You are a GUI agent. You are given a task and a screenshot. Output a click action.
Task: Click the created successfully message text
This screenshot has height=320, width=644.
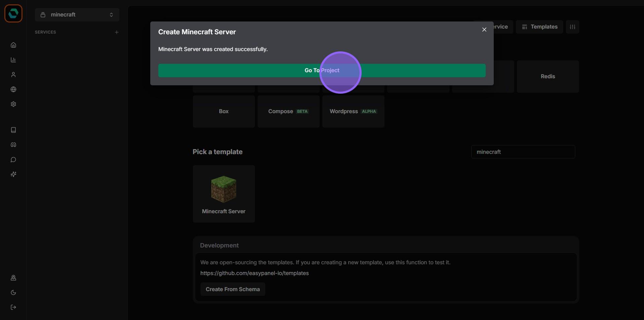[x=213, y=49]
